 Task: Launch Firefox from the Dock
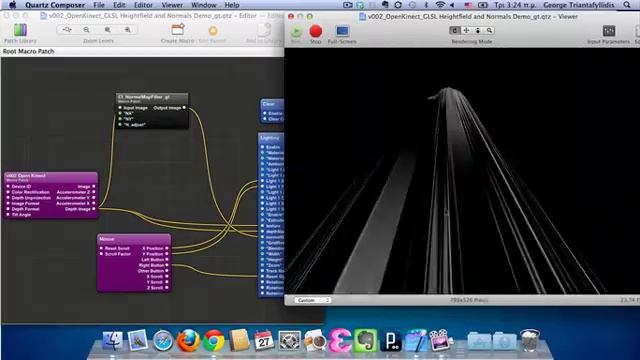[188, 341]
